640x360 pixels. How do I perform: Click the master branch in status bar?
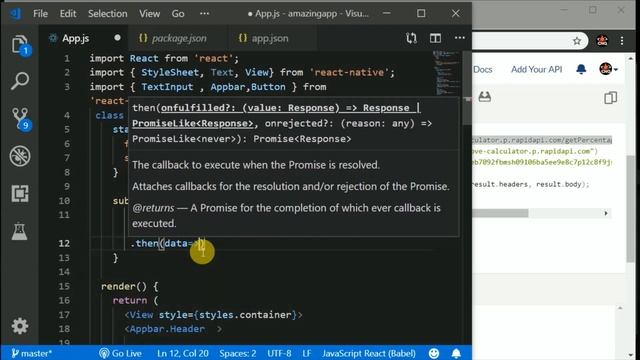click(31, 353)
